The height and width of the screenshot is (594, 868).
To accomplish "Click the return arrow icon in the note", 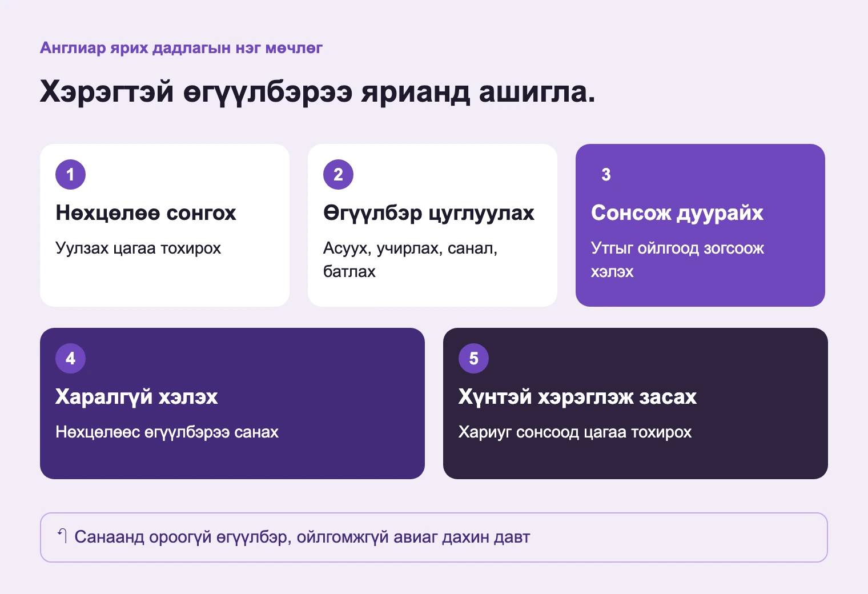I will [x=62, y=536].
